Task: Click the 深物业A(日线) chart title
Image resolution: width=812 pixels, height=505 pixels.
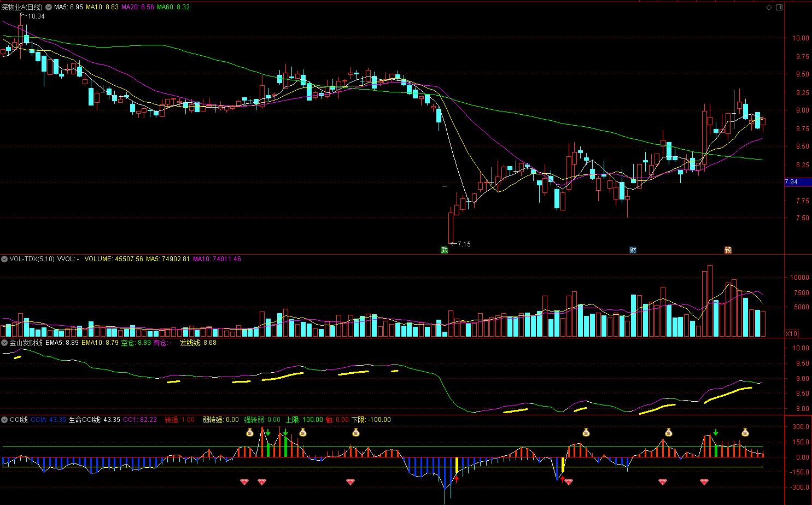Action: 22,8
